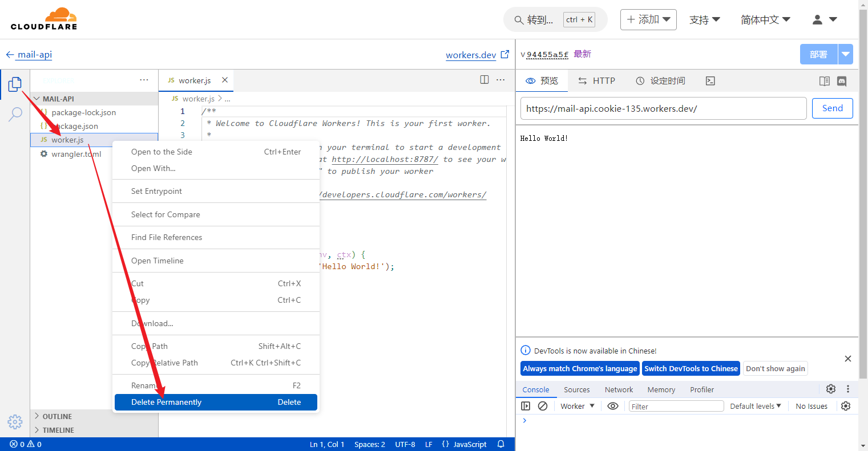Toggle the console sidebar panel
Screen dimensions: 868x451
526,406
